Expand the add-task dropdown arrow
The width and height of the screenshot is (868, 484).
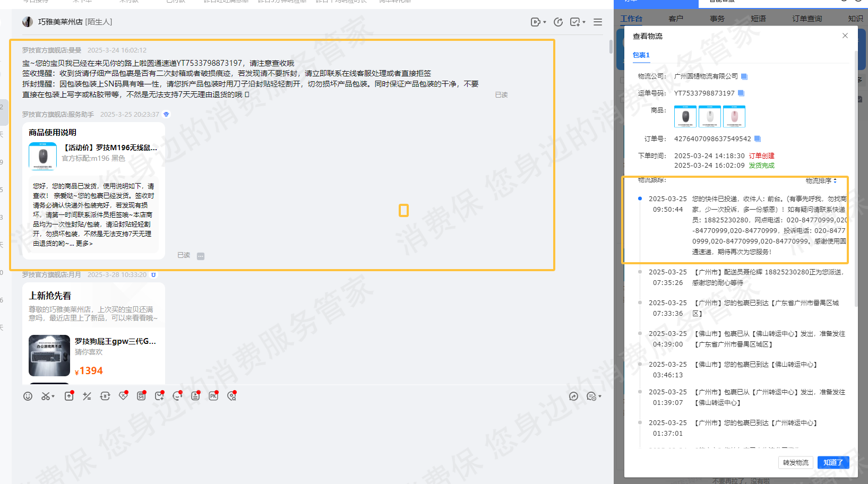coord(584,22)
